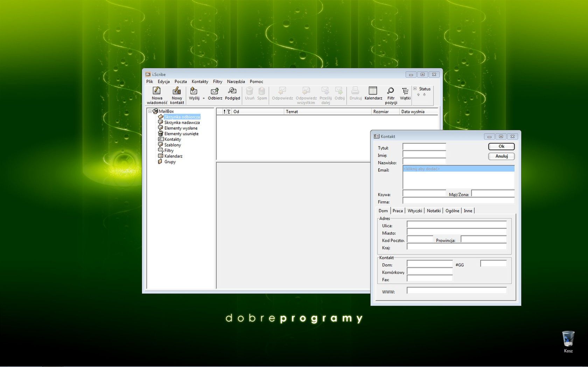Switch to the Ogólne tab
Screen dimensions: 588x367
click(452, 210)
